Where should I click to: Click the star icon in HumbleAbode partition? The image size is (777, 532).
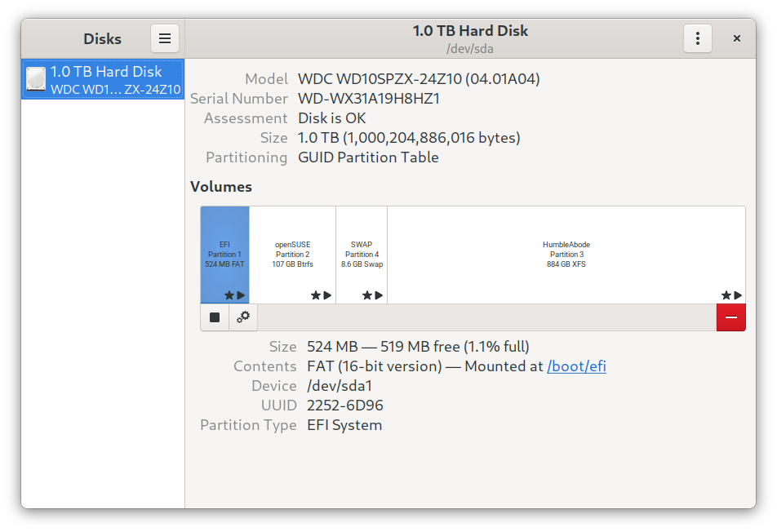726,295
